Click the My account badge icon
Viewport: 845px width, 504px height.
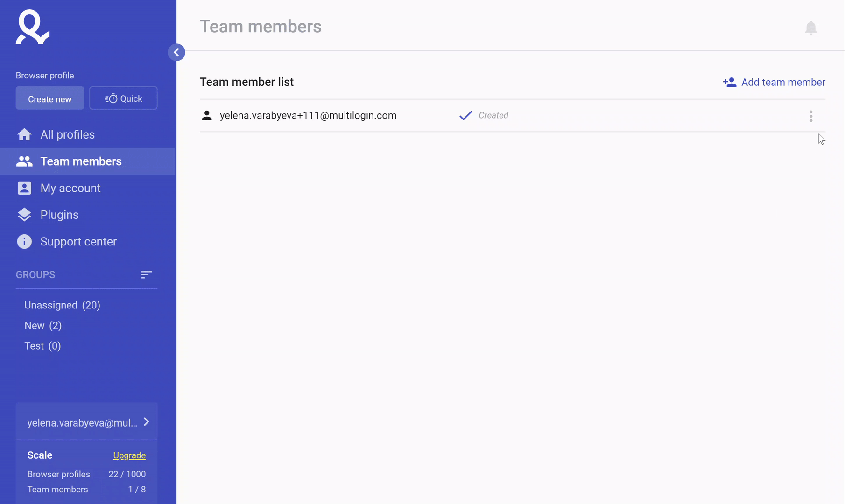pyautogui.click(x=24, y=188)
